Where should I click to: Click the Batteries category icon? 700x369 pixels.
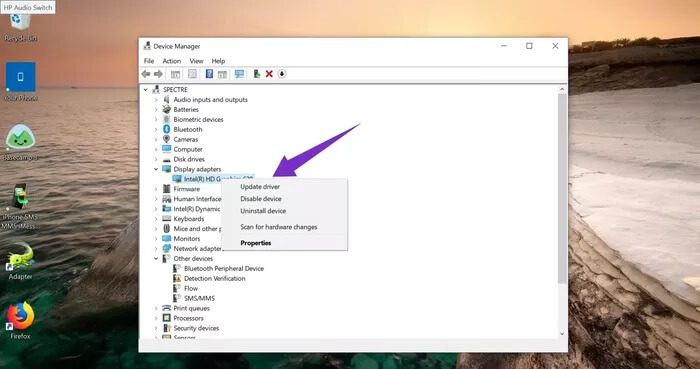[x=167, y=109]
